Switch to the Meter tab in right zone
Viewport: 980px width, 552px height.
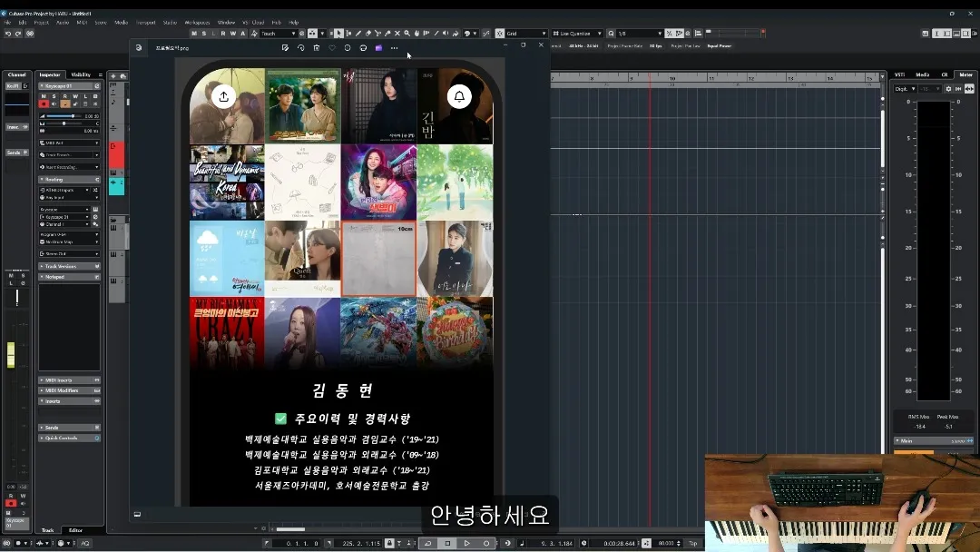[965, 74]
